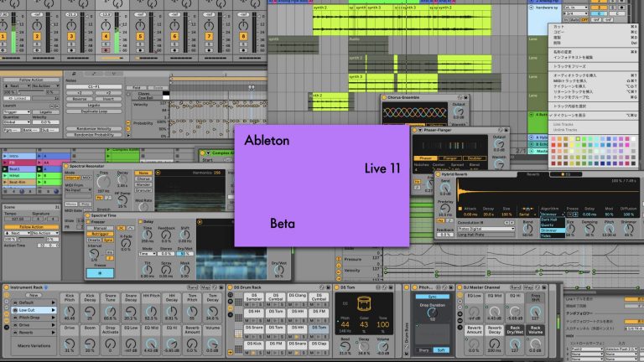Select Soft mode in Pitch device
The width and height of the screenshot is (644, 362).
(441, 350)
